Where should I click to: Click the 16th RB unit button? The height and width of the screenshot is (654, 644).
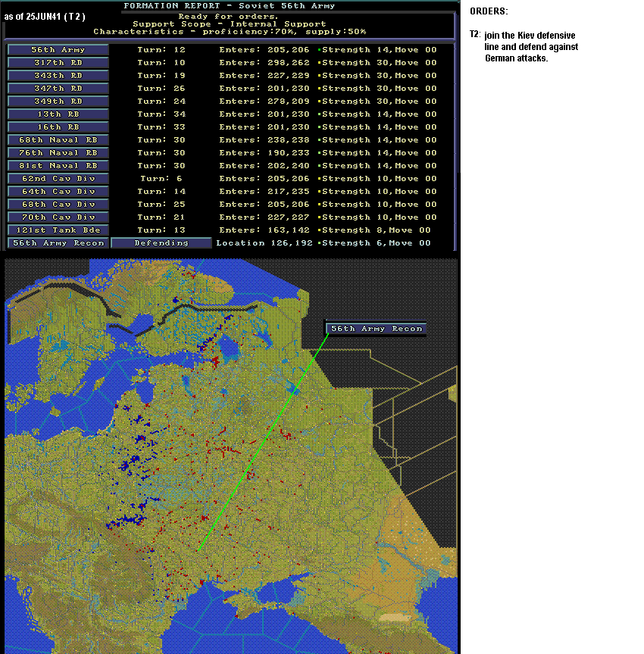pos(58,127)
